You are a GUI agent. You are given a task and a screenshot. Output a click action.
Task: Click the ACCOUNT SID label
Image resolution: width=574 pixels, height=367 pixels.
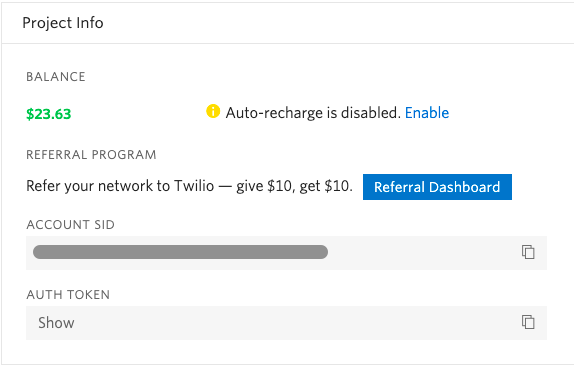tap(70, 225)
